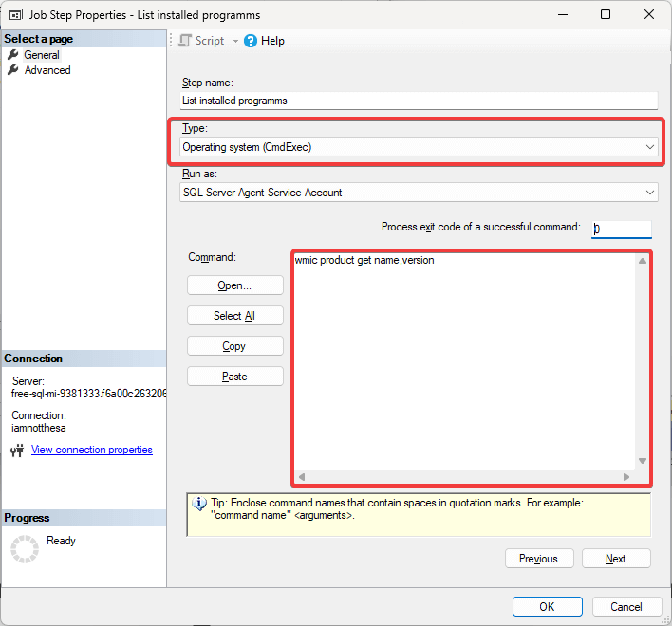Maximize the Job Step Properties window
Image resolution: width=672 pixels, height=626 pixels.
tap(606, 14)
